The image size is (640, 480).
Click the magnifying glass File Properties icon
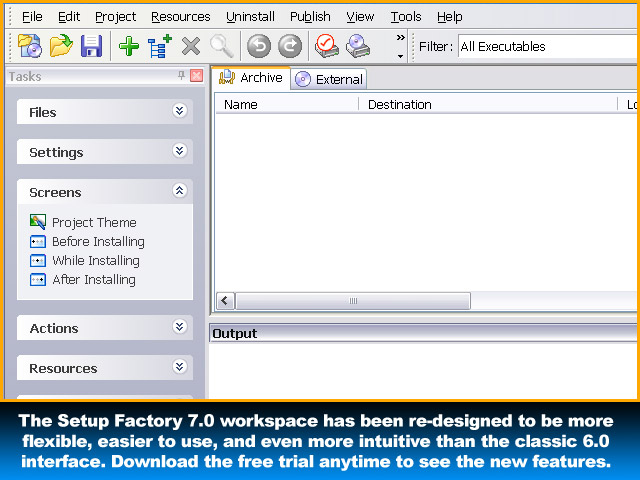coord(222,46)
